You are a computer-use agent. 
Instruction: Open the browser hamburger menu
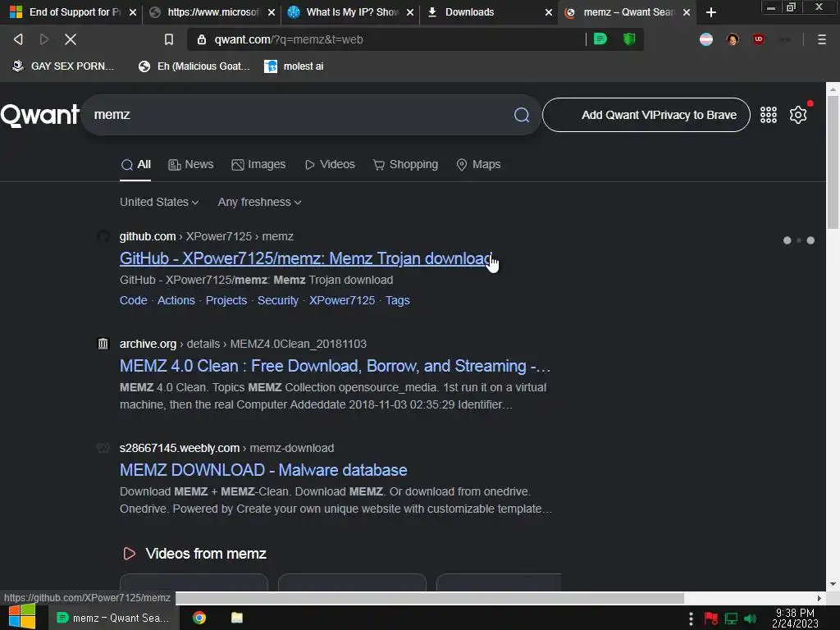[821, 39]
